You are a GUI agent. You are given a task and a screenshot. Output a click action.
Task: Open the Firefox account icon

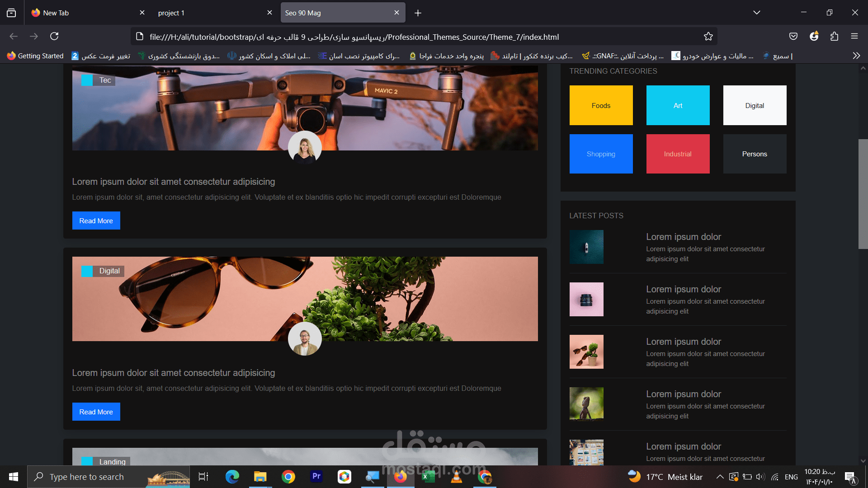[x=814, y=36]
